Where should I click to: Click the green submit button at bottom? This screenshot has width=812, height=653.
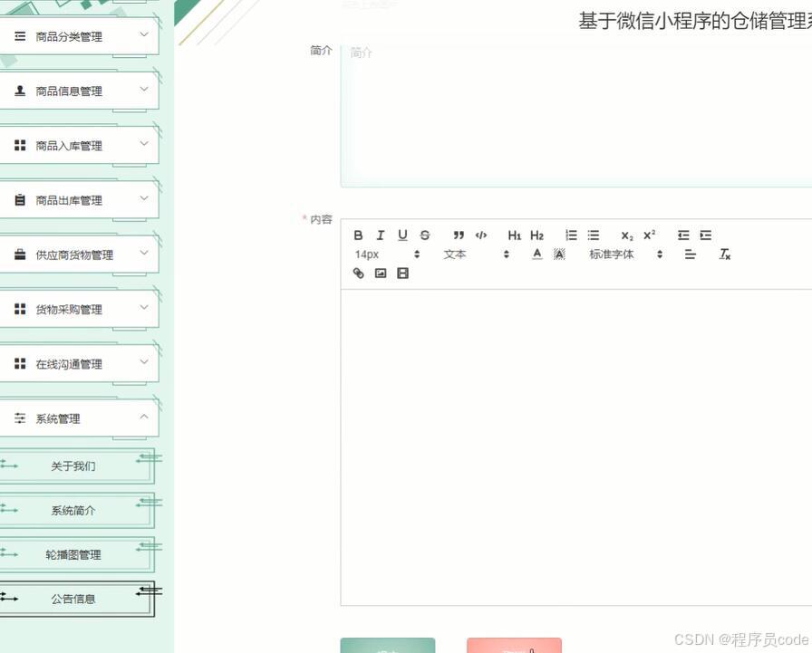pyautogui.click(x=388, y=647)
